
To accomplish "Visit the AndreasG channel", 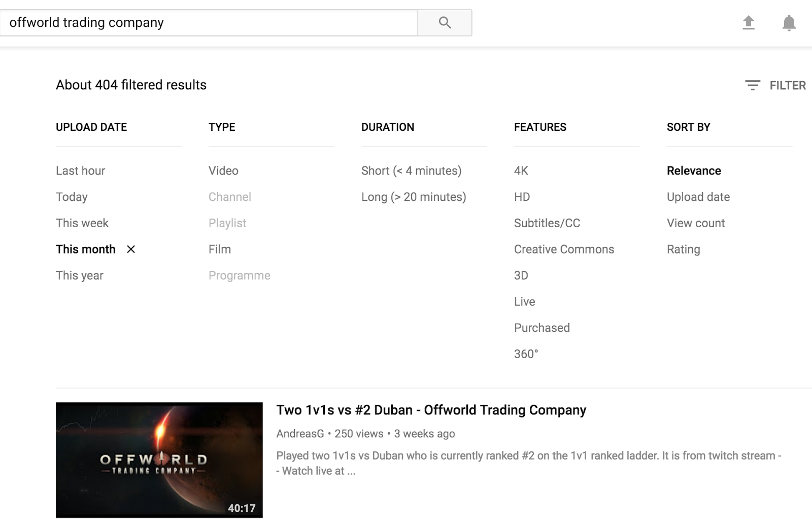I will click(x=300, y=434).
